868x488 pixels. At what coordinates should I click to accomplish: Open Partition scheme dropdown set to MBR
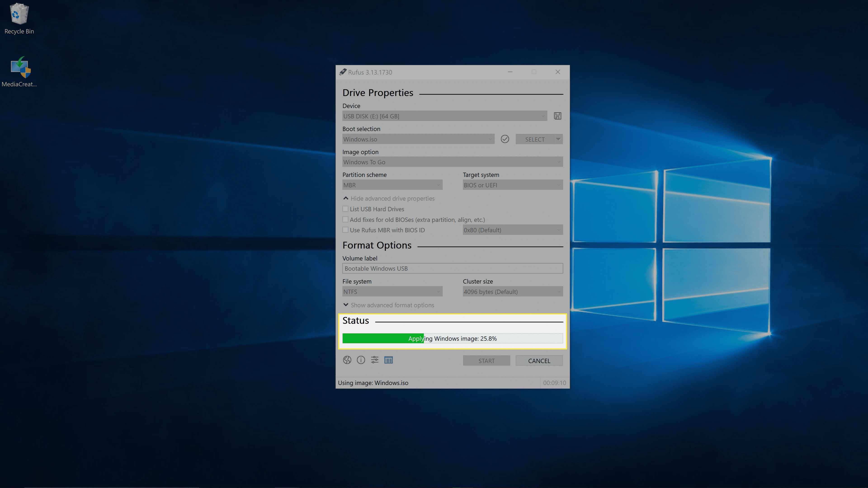point(392,185)
